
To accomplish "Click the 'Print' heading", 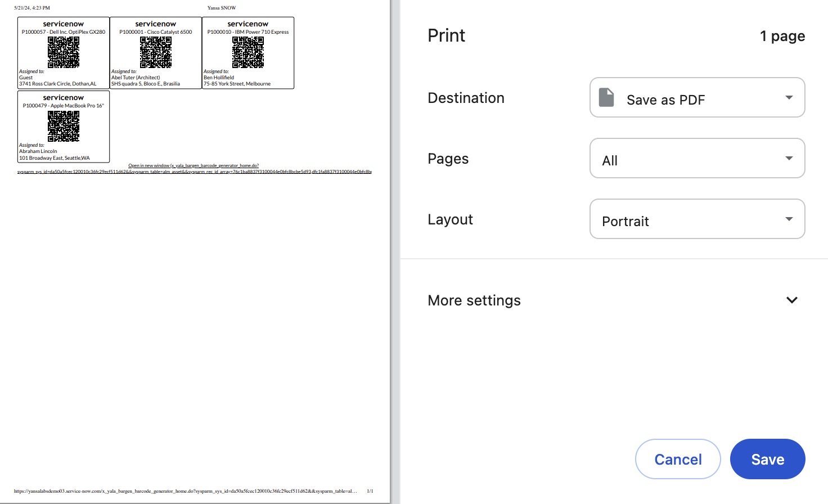I will click(447, 35).
